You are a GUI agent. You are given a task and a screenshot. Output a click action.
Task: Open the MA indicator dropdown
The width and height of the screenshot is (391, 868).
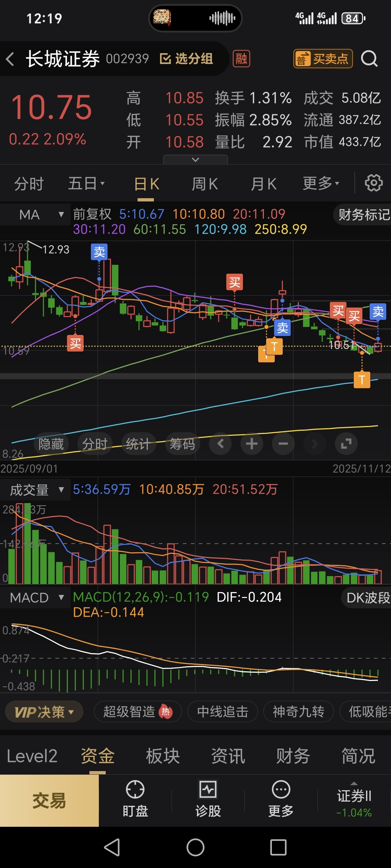tap(35, 215)
